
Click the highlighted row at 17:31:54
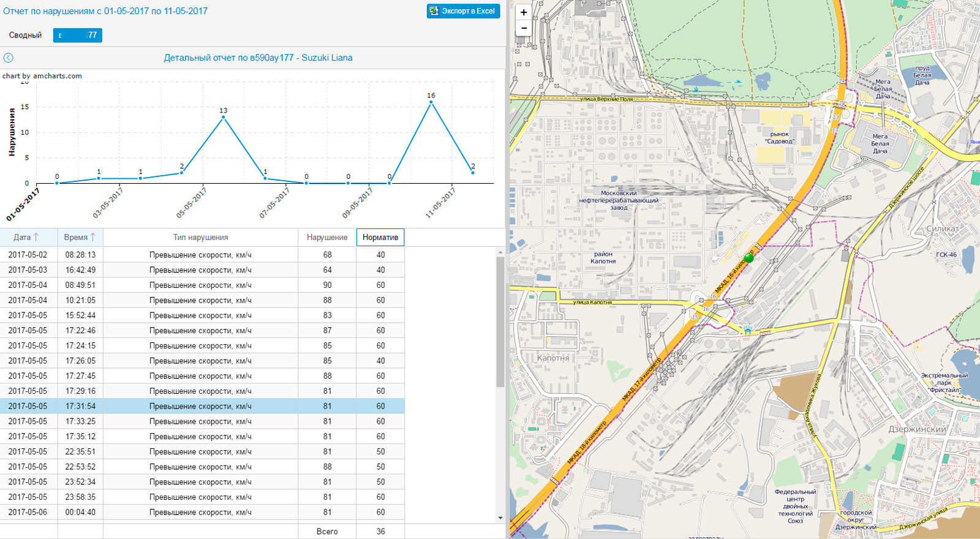pyautogui.click(x=202, y=406)
